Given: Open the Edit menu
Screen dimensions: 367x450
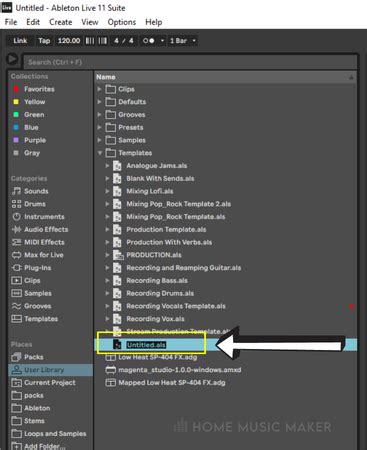Looking at the screenshot, I should (x=33, y=22).
